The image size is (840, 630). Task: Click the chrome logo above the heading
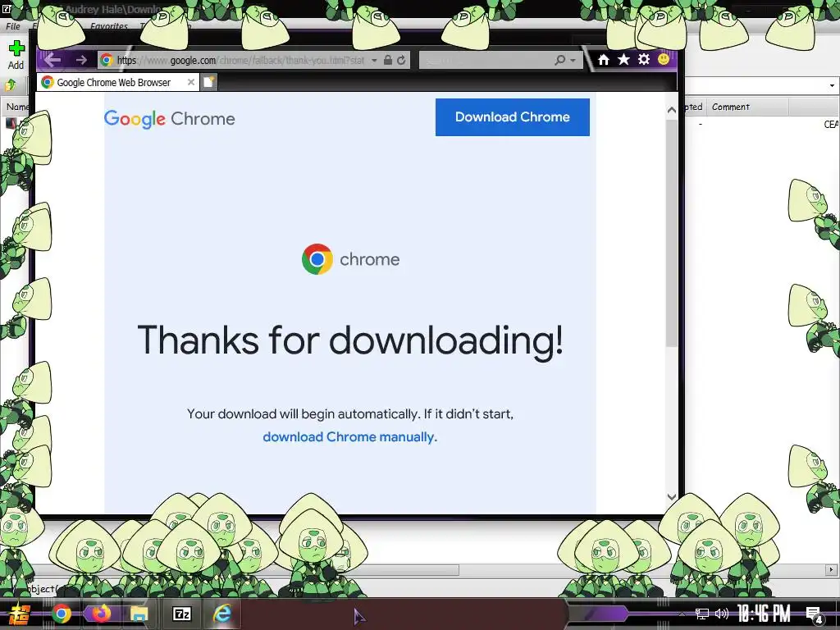[x=351, y=259]
